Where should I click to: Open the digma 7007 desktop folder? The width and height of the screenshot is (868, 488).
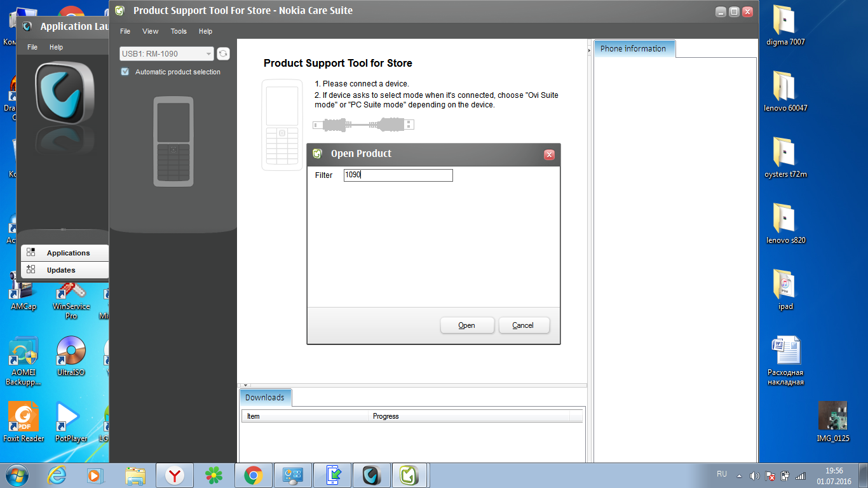785,23
